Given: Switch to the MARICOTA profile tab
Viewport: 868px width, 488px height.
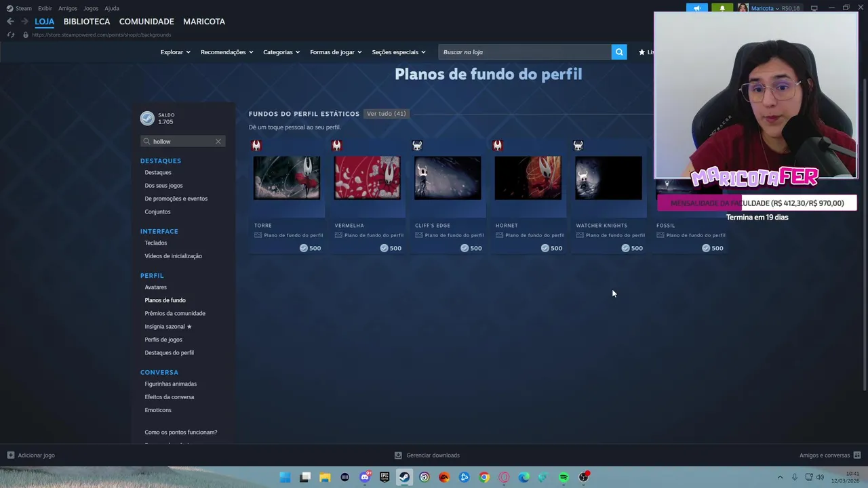Looking at the screenshot, I should tap(204, 22).
